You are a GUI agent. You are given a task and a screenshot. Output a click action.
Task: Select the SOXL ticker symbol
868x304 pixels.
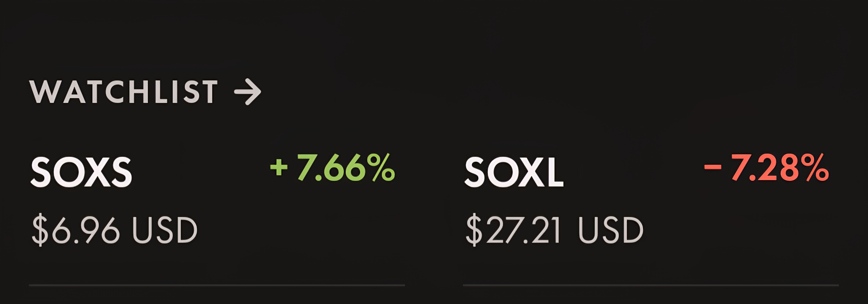514,172
